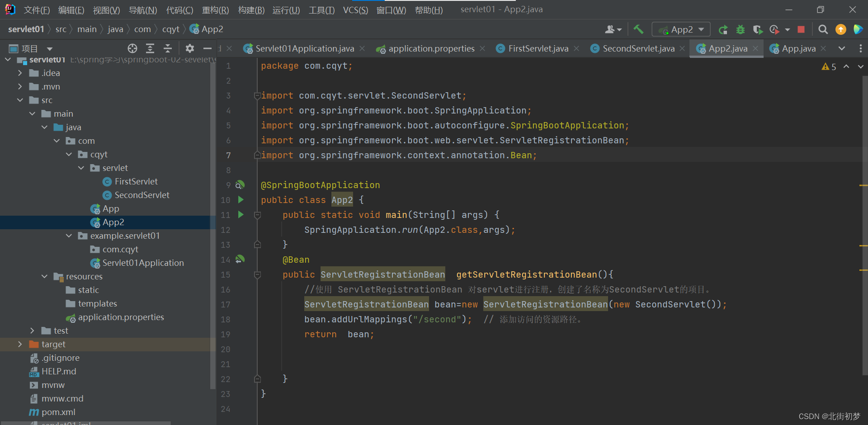Collapse all folders using the collapse-all icon
Screen dimensions: 868x425
point(168,48)
